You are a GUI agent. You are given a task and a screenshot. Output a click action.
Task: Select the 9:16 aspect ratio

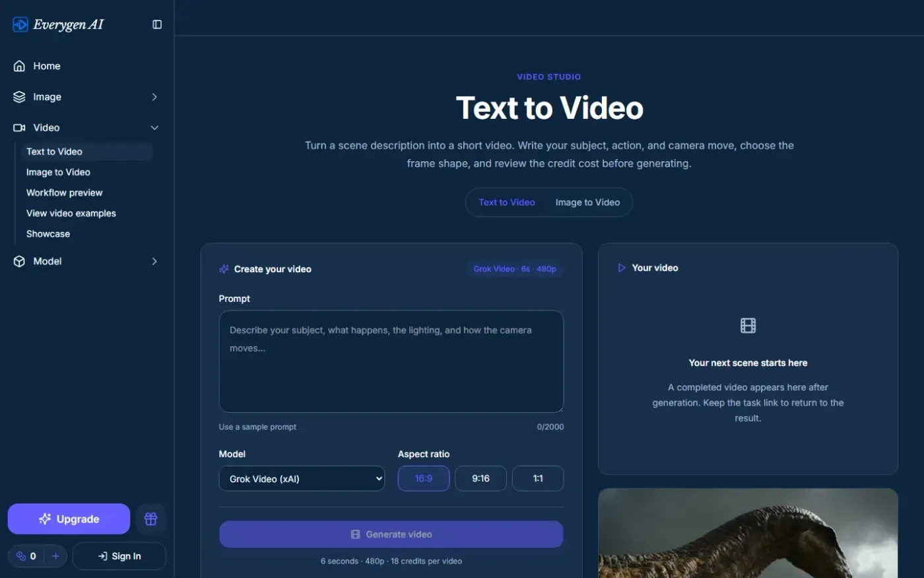(x=481, y=478)
